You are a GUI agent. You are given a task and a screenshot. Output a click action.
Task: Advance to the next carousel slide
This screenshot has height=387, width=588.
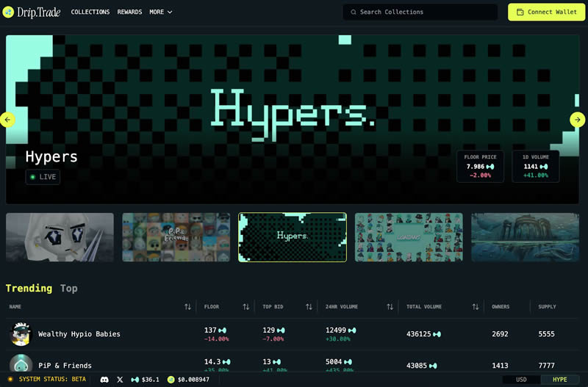click(x=578, y=120)
